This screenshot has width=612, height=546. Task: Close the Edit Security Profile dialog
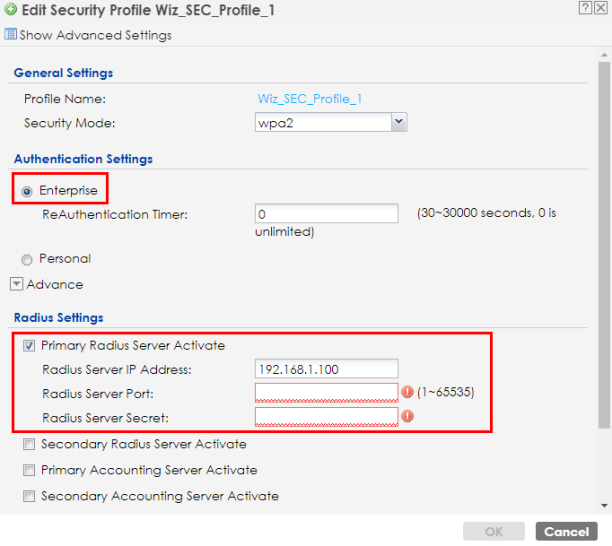[x=600, y=9]
